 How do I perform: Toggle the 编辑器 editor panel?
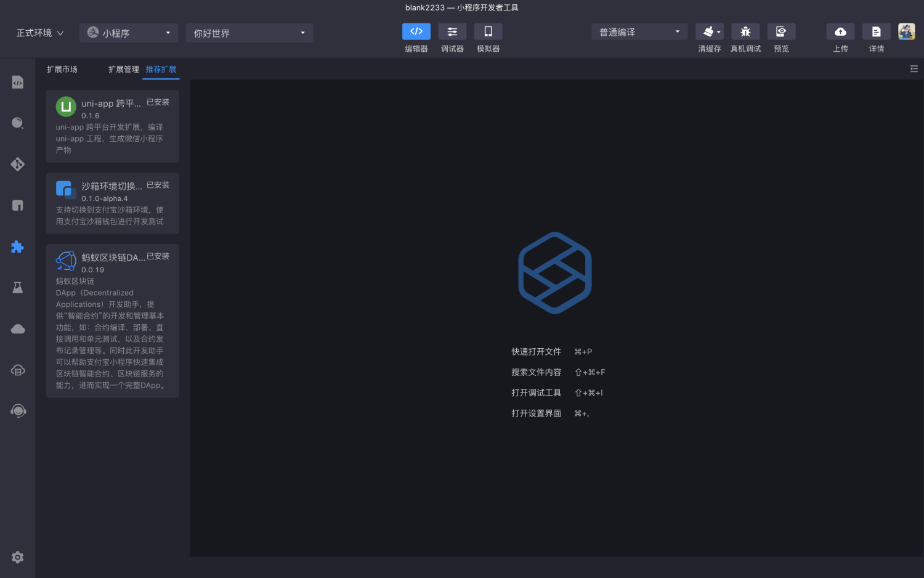pyautogui.click(x=416, y=31)
